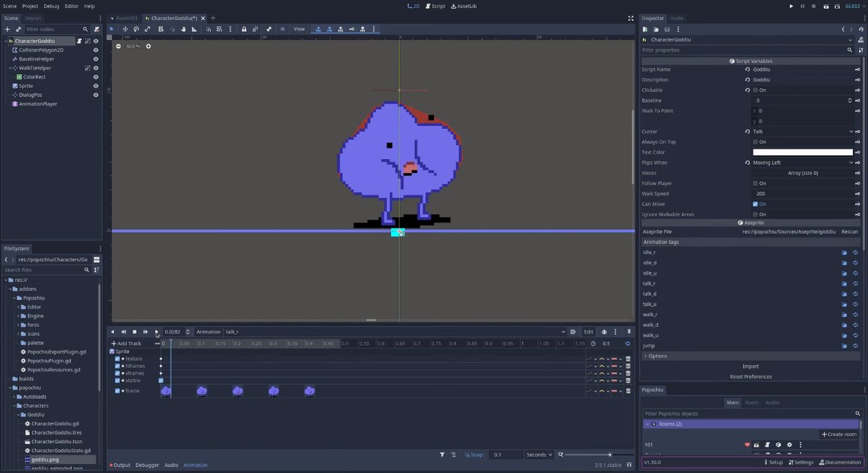Screen dimensions: 868x473
Task: Uncheck the hframes track enable box
Action: pyautogui.click(x=117, y=366)
